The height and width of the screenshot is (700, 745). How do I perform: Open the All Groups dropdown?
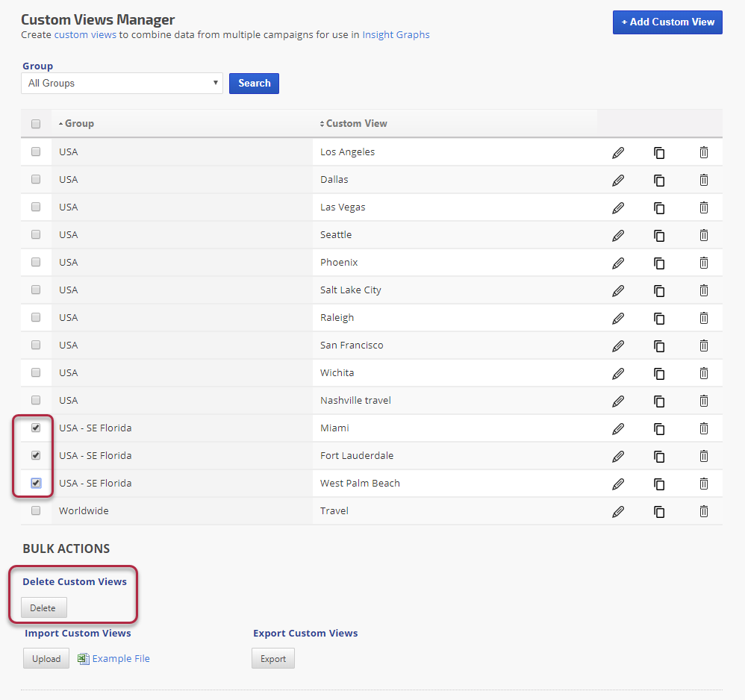click(122, 84)
